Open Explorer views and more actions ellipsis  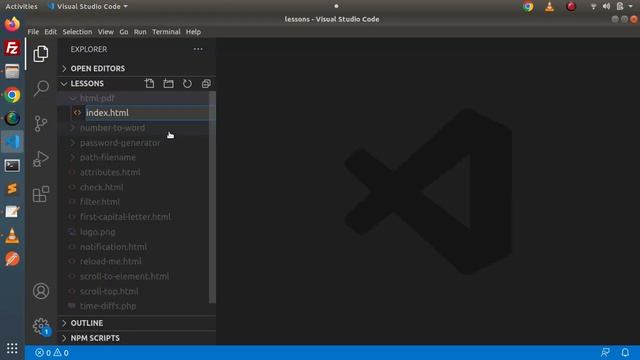click(x=198, y=49)
